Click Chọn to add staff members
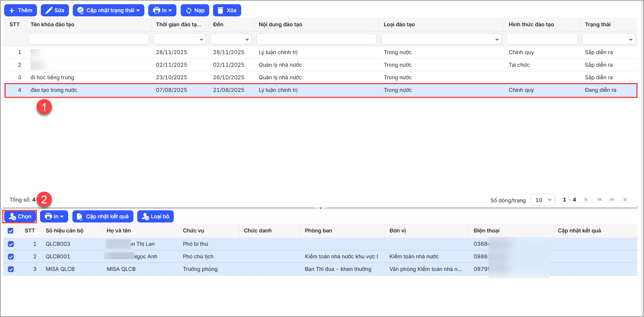 (x=20, y=216)
